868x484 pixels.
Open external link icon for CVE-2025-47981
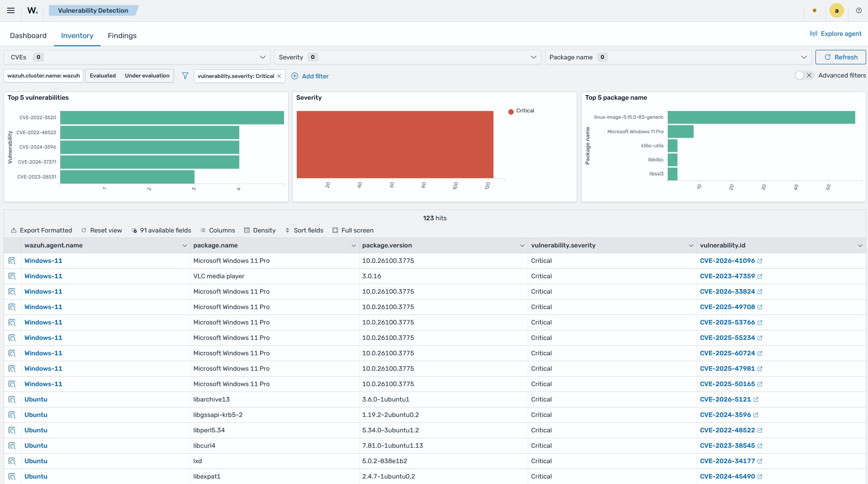pos(760,369)
